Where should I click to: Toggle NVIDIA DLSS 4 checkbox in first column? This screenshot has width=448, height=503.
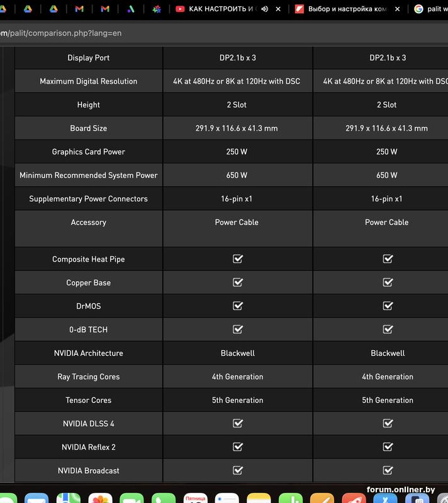tap(238, 424)
